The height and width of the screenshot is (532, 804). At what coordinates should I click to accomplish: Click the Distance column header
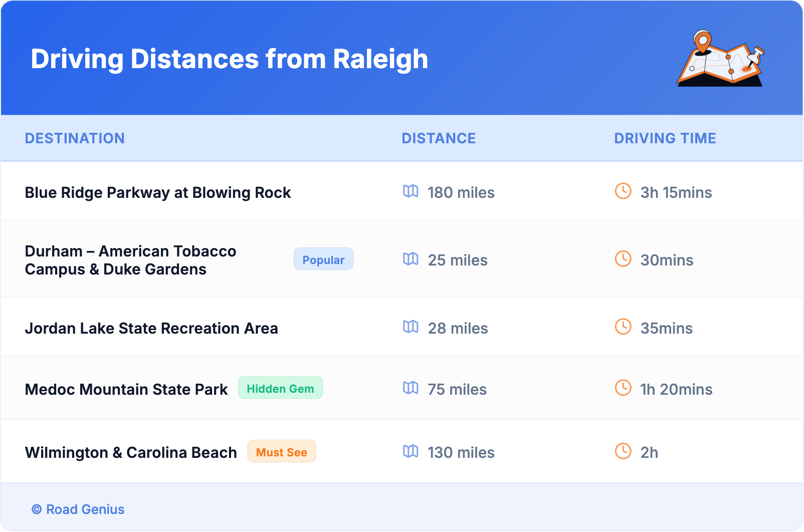439,138
